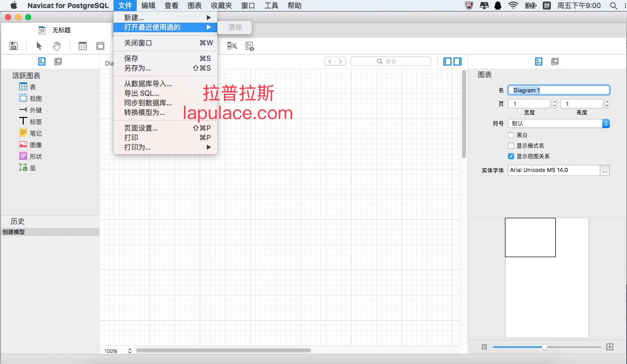The height and width of the screenshot is (364, 627).
Task: Click the QQ penguin menu bar icon
Action: tap(498, 6)
